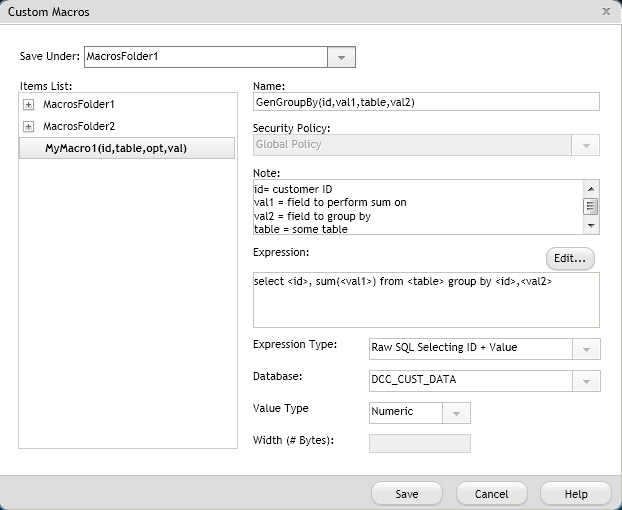Click the Save button
Image resolution: width=622 pixels, height=510 pixels.
pos(406,494)
